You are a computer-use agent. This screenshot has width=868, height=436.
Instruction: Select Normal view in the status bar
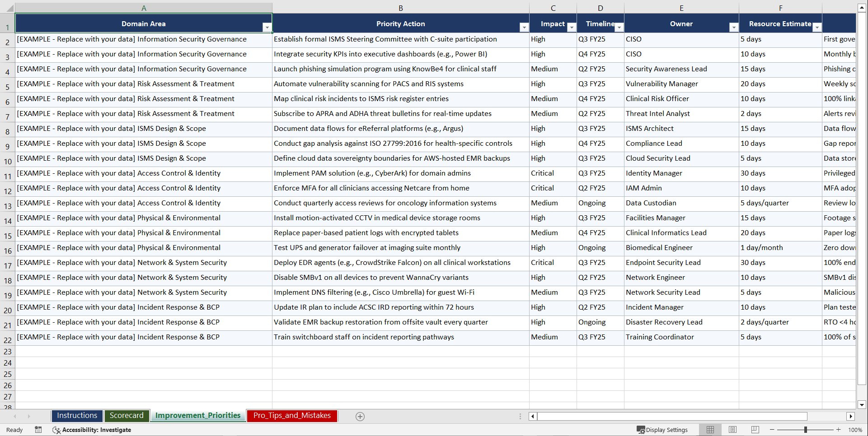pos(710,430)
